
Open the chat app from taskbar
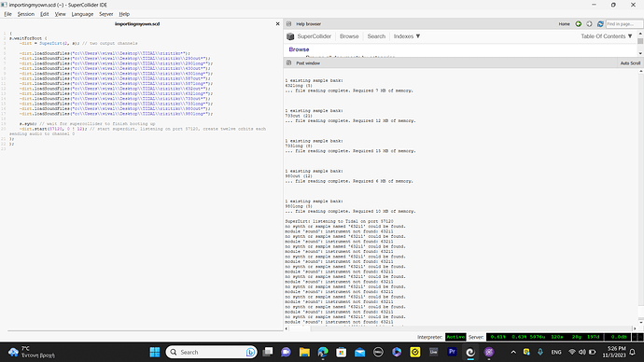(286, 352)
